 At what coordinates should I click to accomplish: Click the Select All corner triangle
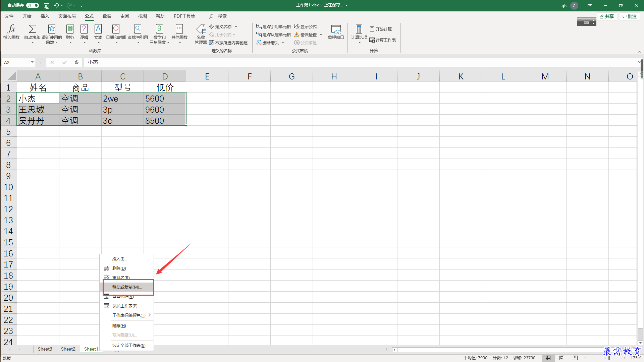pyautogui.click(x=12, y=76)
